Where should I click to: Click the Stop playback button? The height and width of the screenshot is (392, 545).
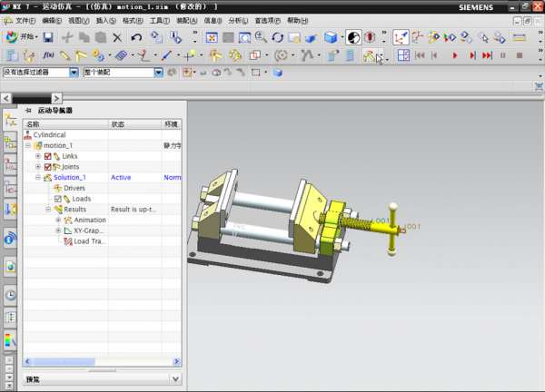click(x=520, y=55)
